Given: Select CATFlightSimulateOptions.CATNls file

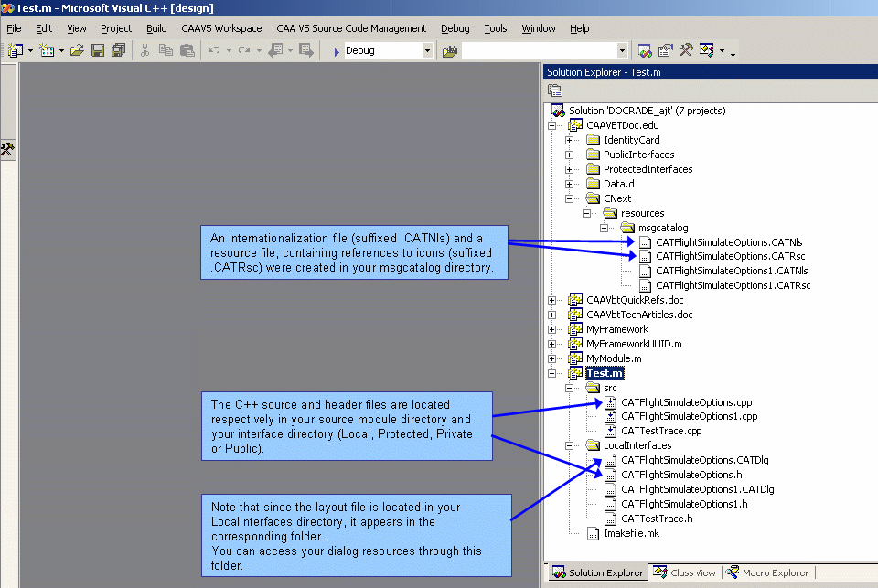Looking at the screenshot, I should click(729, 242).
